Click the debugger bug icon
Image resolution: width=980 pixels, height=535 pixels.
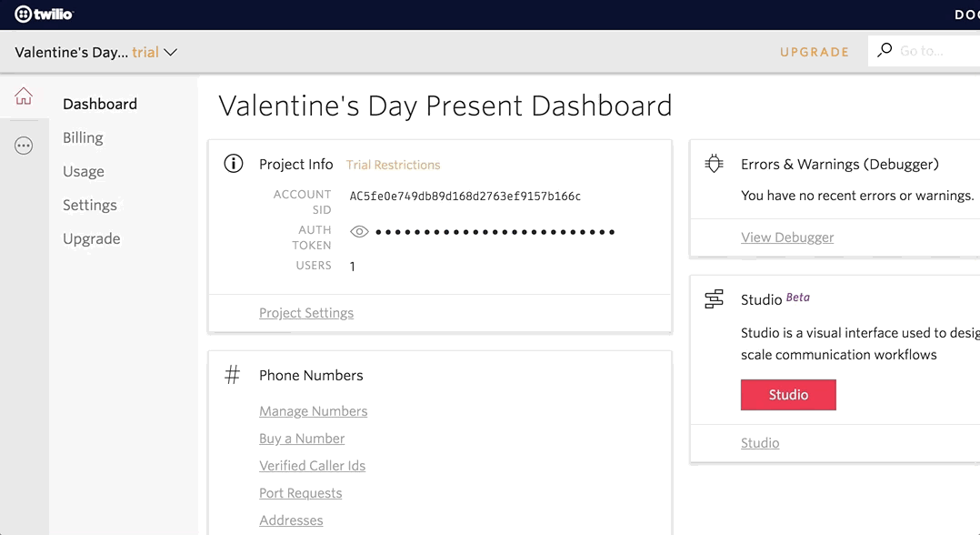714,164
